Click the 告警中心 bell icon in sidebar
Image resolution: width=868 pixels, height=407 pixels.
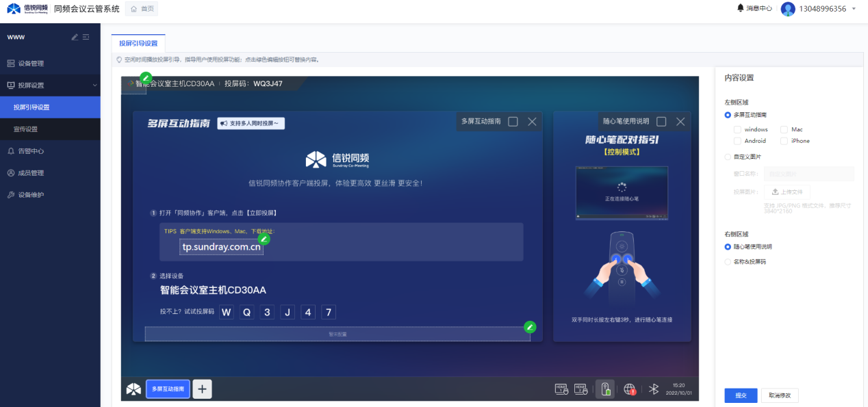click(x=11, y=151)
